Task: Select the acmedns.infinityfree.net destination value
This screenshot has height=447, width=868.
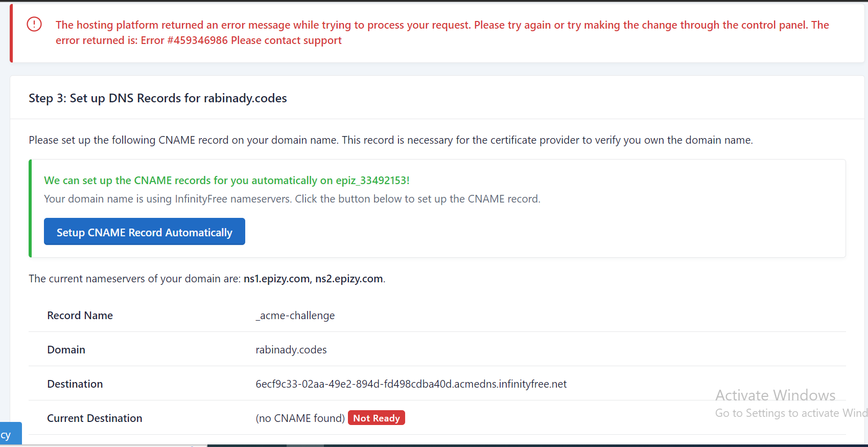Action: 411,384
